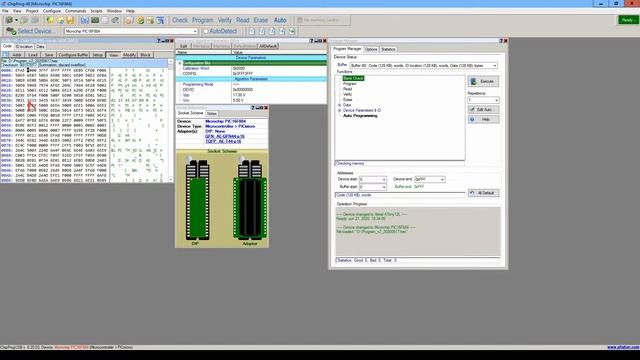The width and height of the screenshot is (640, 360).
Task: Click the Configure Buffer button
Action: coord(73,55)
